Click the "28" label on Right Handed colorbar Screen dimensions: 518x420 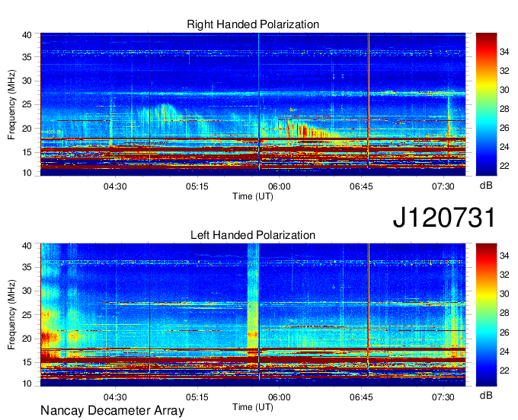point(504,109)
